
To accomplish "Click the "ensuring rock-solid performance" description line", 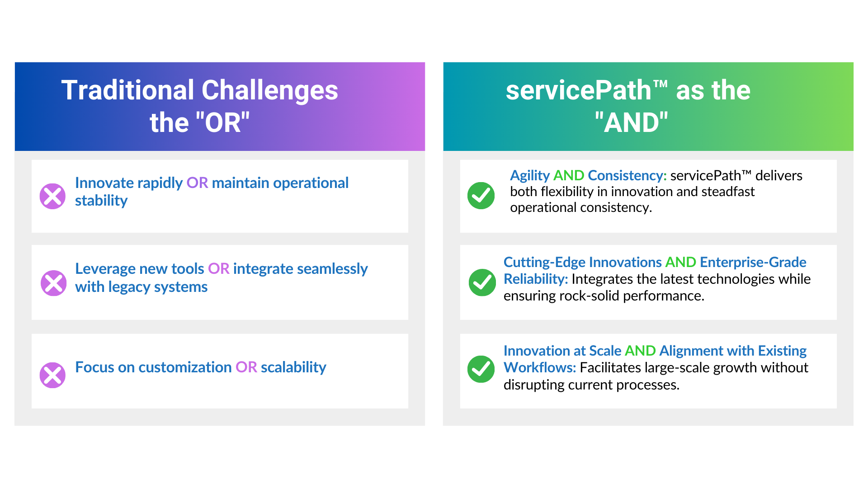I will coord(604,296).
